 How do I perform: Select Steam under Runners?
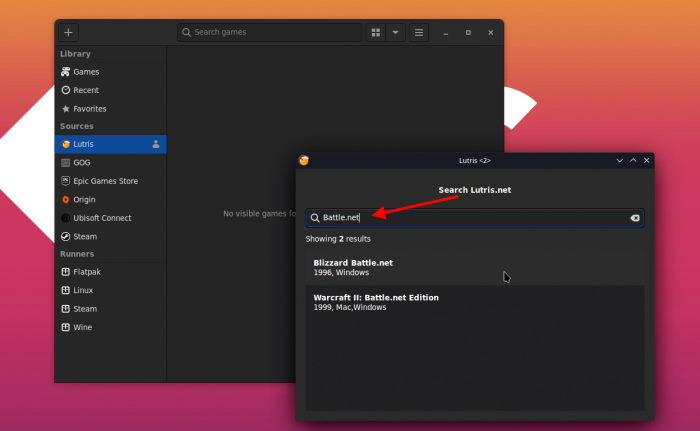[x=111, y=309]
